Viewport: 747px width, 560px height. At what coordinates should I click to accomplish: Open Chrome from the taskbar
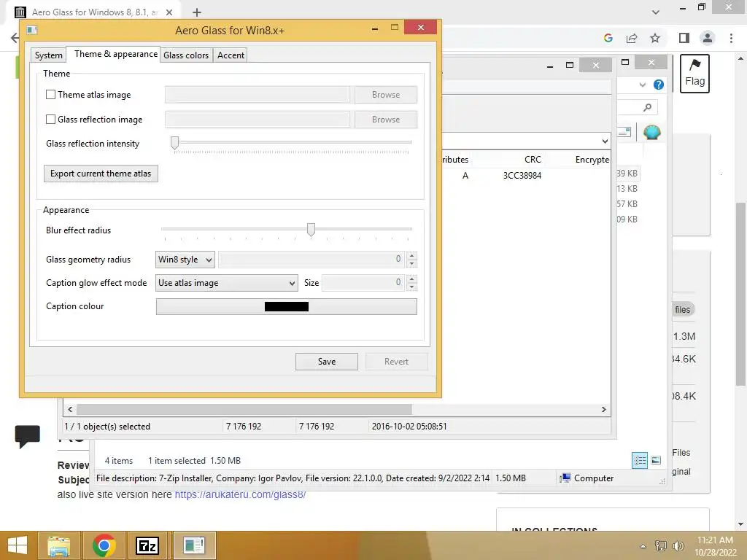pos(104,545)
